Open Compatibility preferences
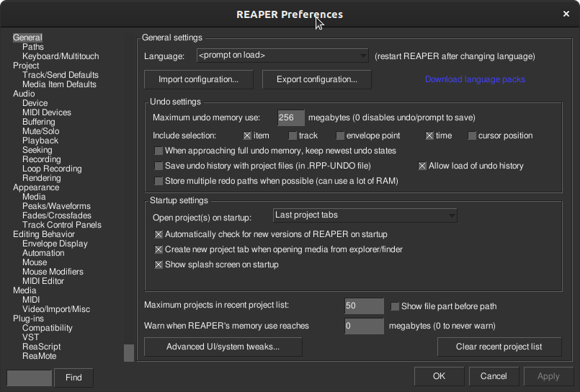Screen dimensions: 580x392 [x=48, y=328]
